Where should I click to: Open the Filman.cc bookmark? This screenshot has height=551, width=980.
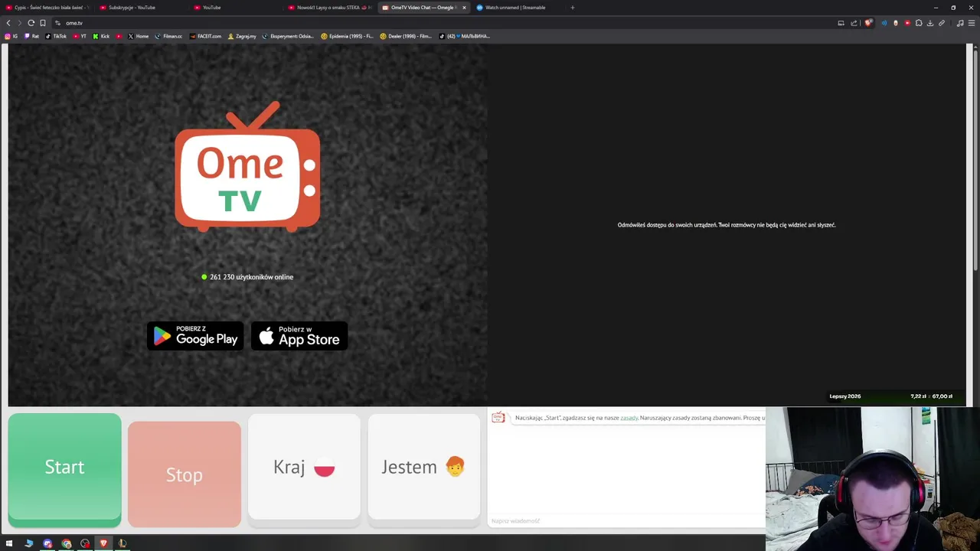[x=168, y=36]
